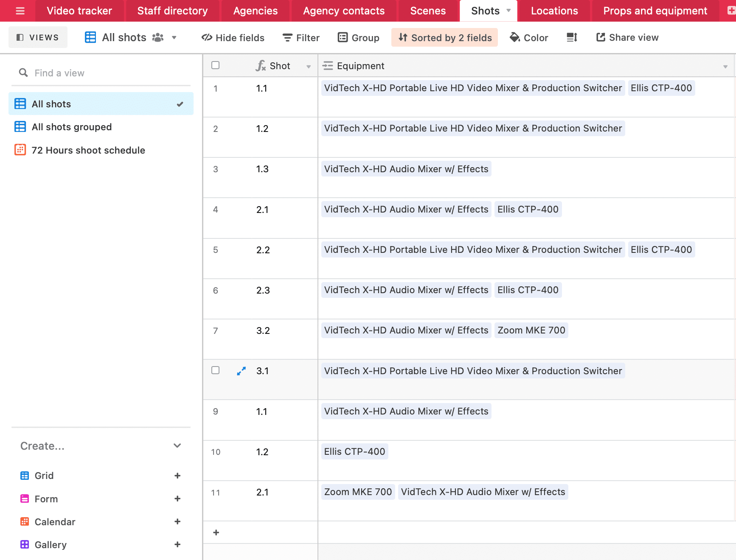
Task: Select the All shots view in sidebar
Action: 101,104
